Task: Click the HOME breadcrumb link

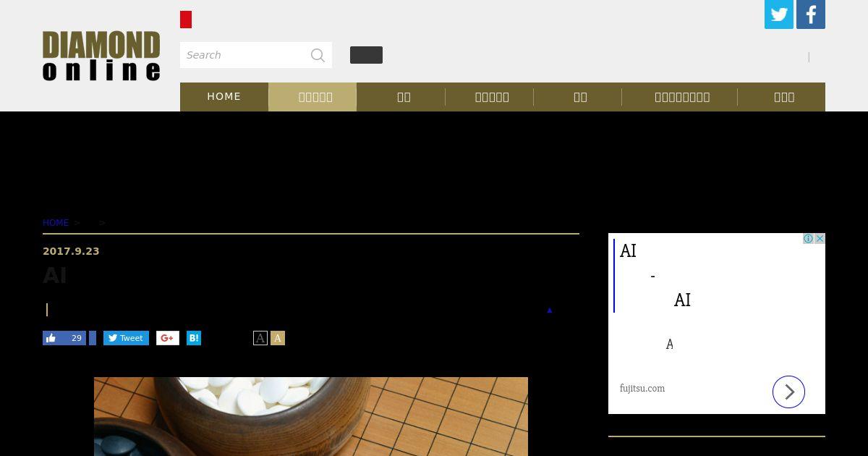Action: click(x=56, y=223)
